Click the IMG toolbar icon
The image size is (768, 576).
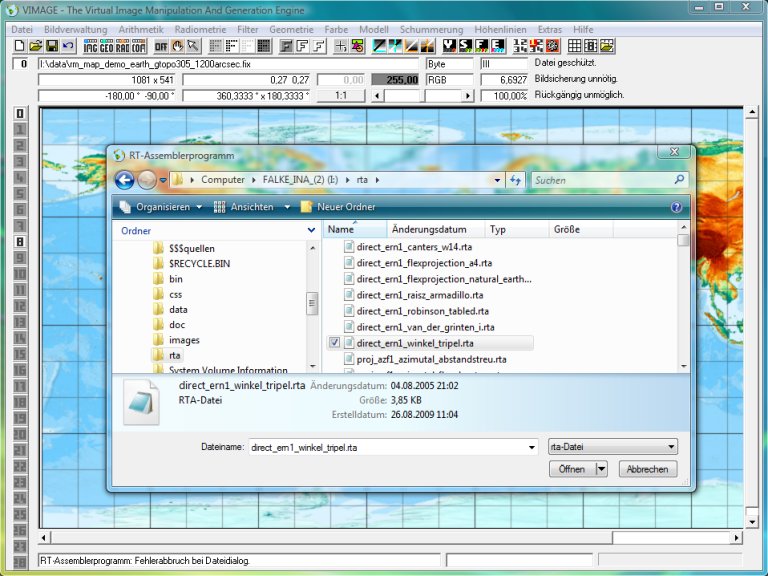[x=92, y=46]
